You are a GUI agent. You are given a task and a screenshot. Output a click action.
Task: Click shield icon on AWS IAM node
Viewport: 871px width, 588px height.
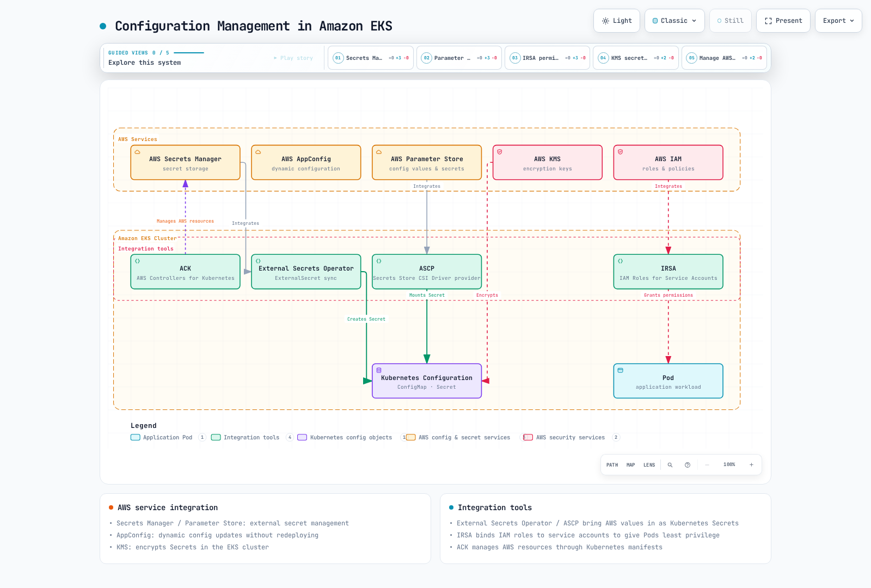point(620,152)
